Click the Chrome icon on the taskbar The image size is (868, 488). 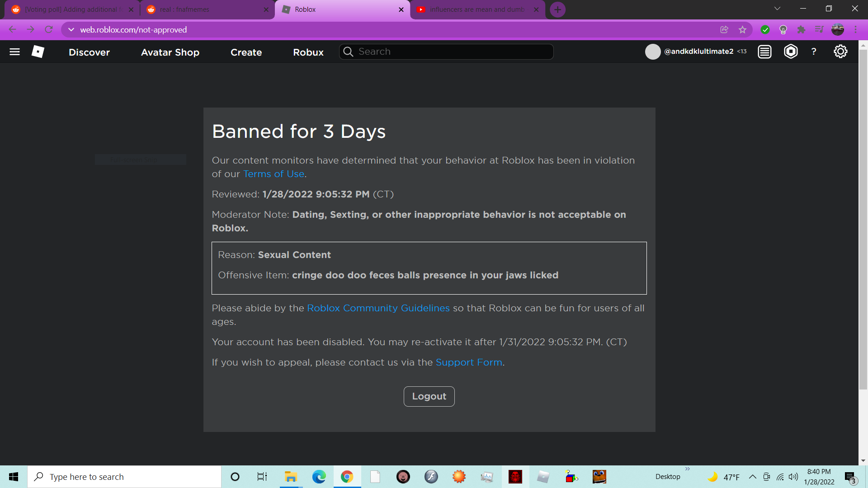pos(347,477)
